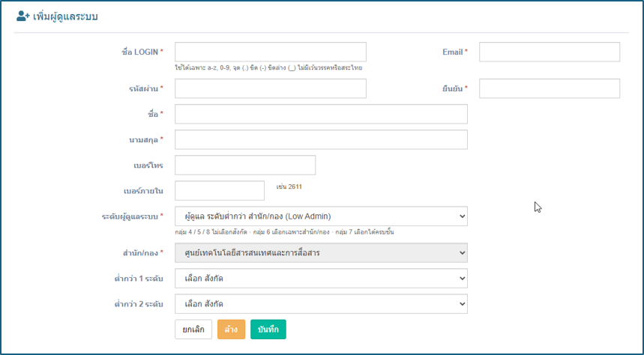Click the ชื่อ LOGIN label
This screenshot has height=355, width=644.
click(142, 52)
